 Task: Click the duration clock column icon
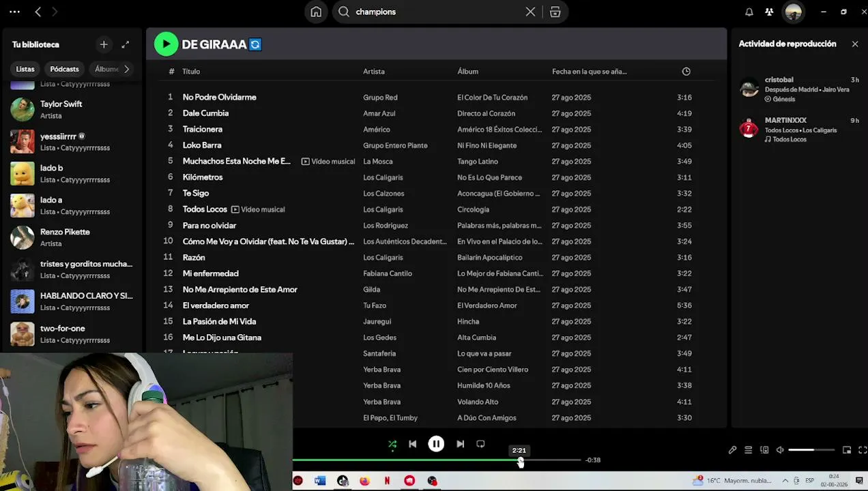click(x=686, y=71)
